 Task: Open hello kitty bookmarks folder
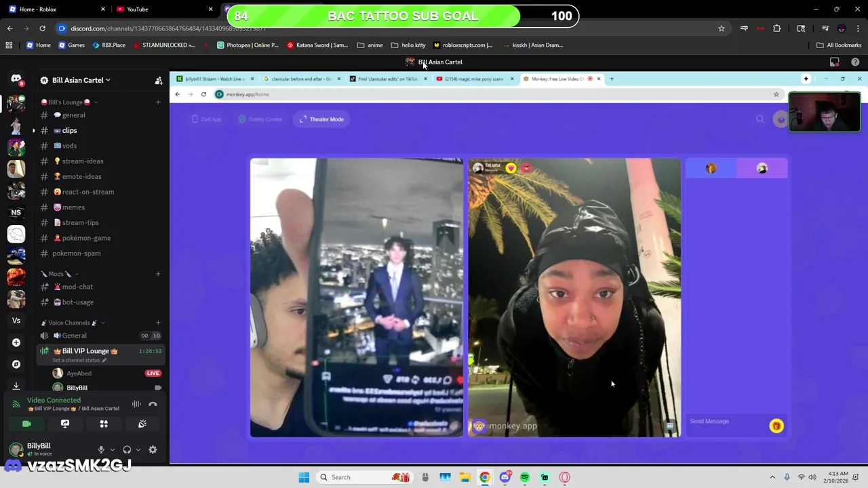click(x=408, y=45)
